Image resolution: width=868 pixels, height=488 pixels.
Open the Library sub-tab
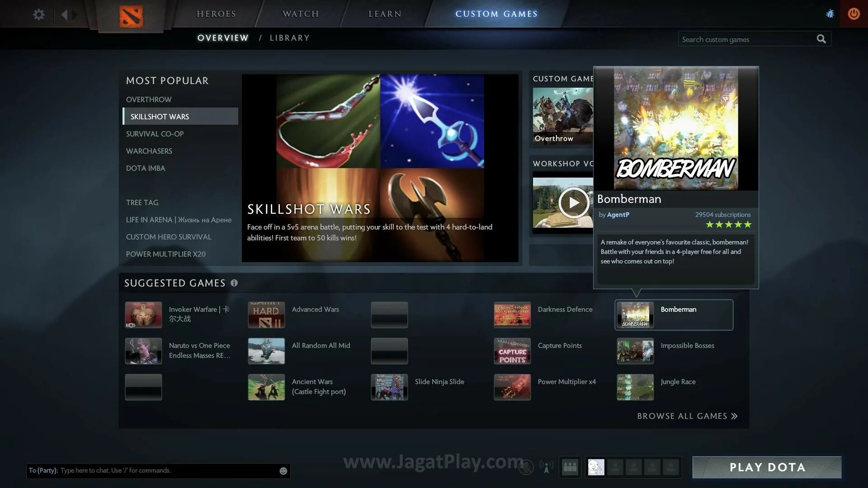click(x=290, y=38)
